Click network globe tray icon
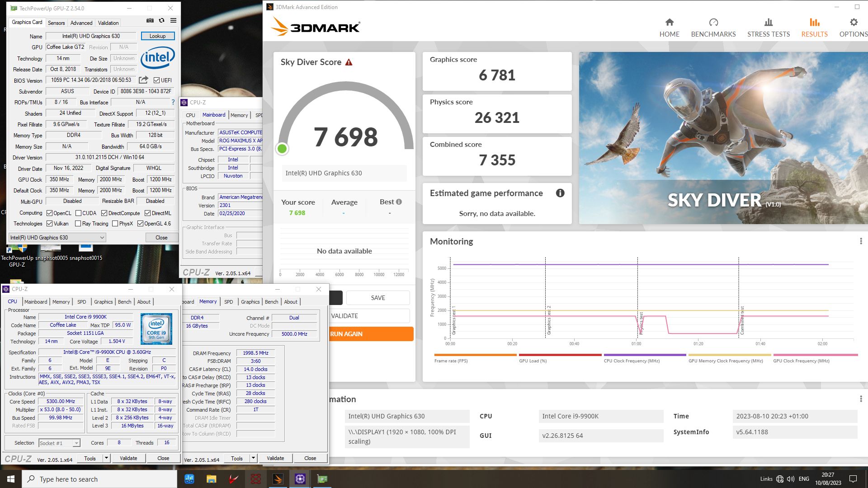The width and height of the screenshot is (868, 488). (780, 479)
